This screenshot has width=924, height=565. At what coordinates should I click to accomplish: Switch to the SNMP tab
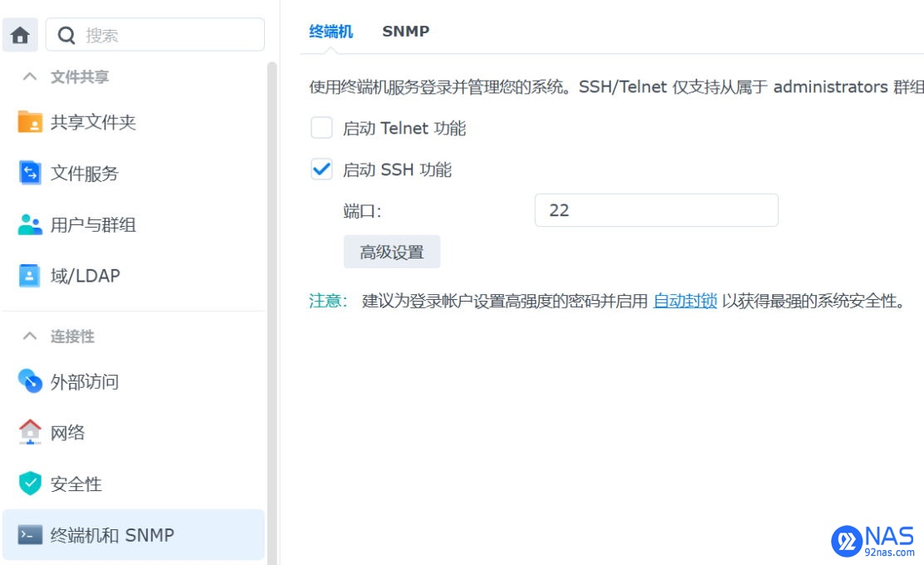[x=405, y=32]
